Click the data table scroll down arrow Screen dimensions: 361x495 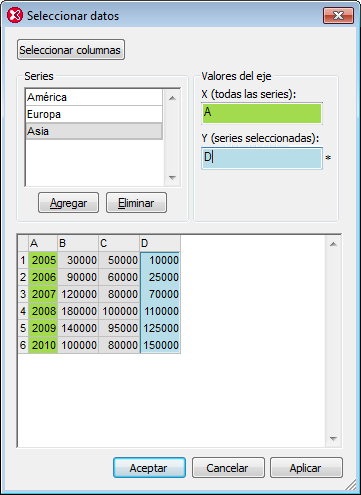[x=333, y=439]
